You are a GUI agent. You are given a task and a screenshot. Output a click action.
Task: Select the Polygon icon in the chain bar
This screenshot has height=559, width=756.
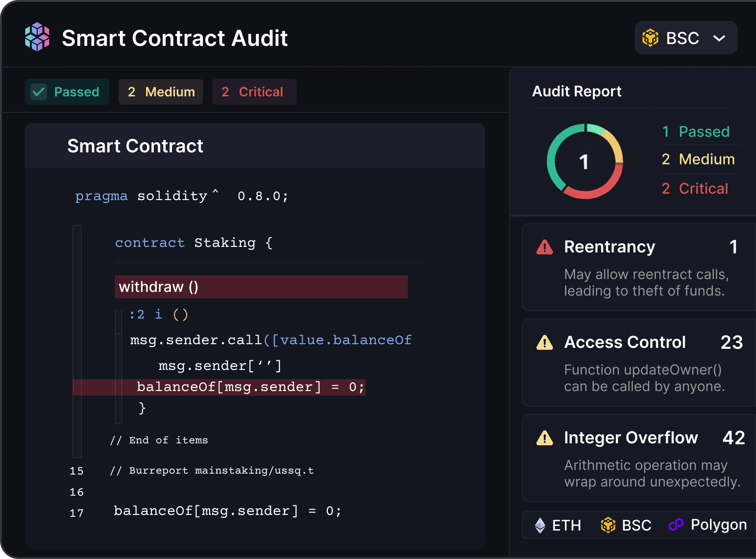click(676, 525)
